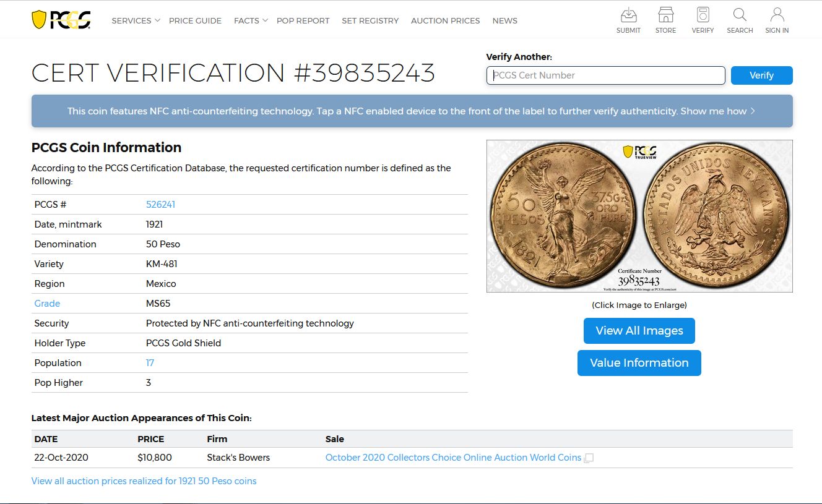This screenshot has width=822, height=504.
Task: Open Auction Prices in navigation
Action: tap(445, 20)
